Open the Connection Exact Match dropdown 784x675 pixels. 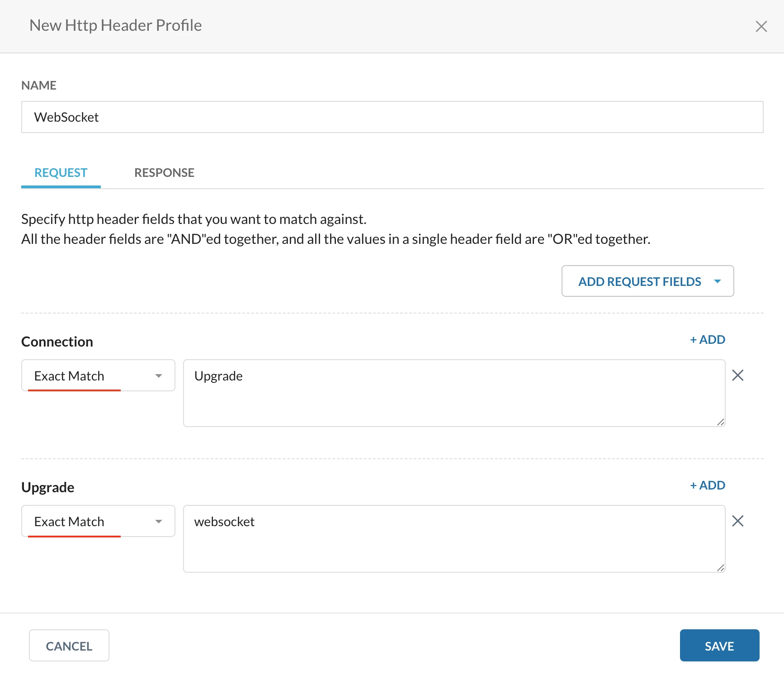pyautogui.click(x=98, y=376)
